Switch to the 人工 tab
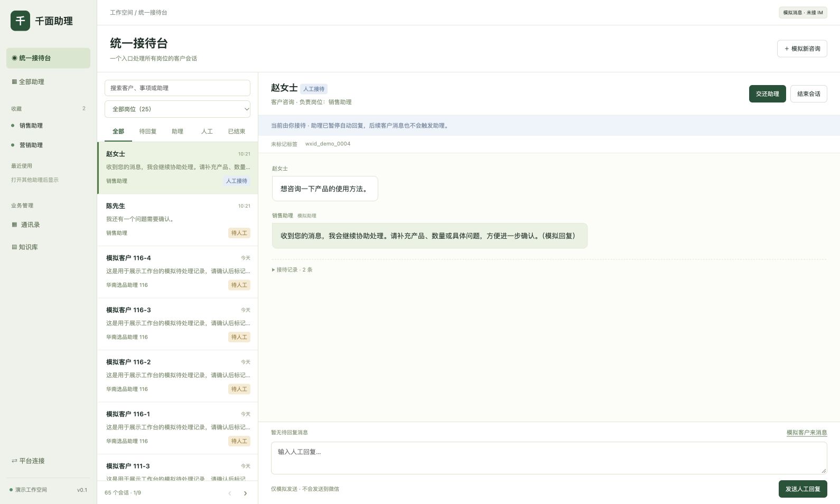This screenshot has height=504, width=840. [207, 132]
